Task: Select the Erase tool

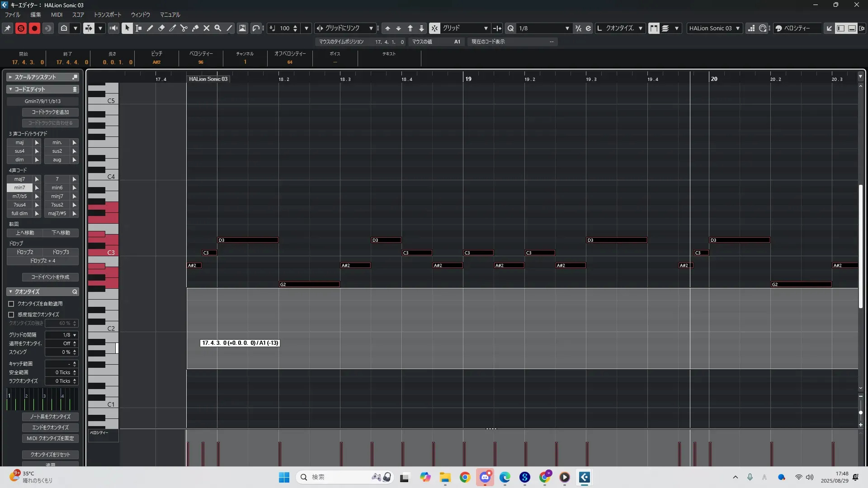Action: pyautogui.click(x=161, y=28)
